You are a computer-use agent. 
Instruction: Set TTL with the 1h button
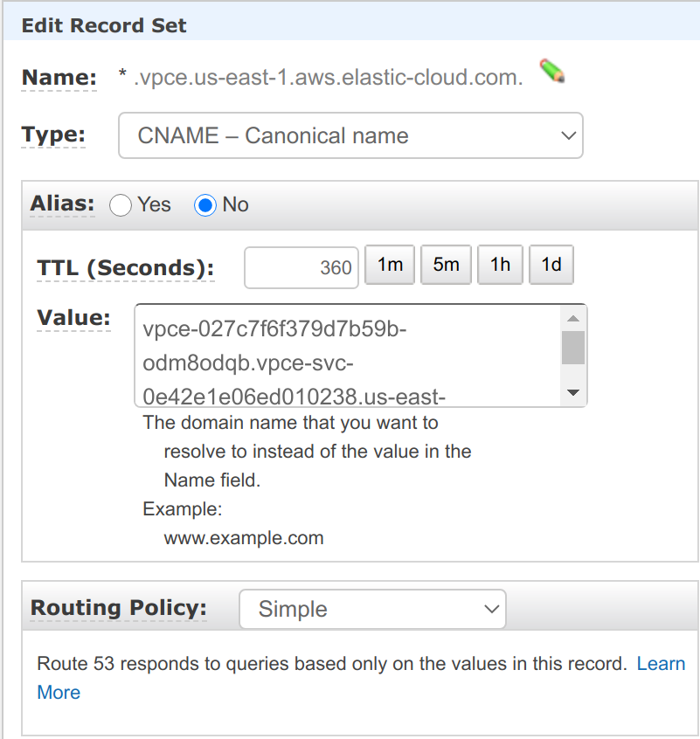coord(500,265)
